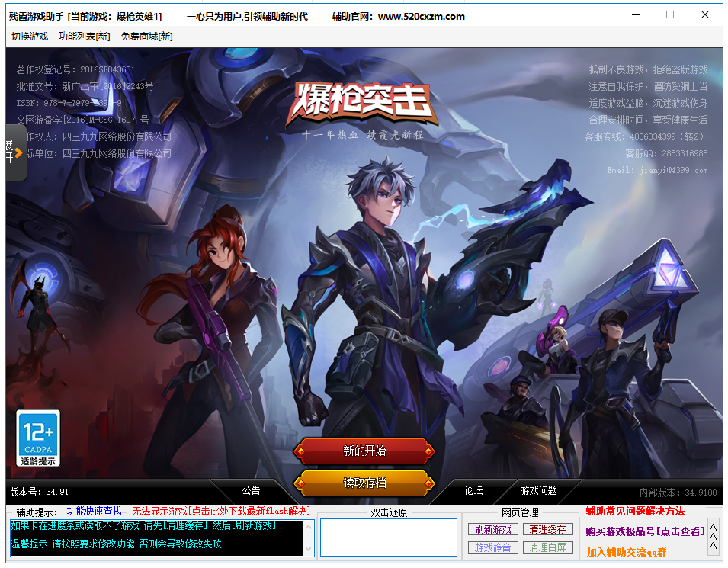
Task: Click 清理缓存 to clear the cache
Action: tap(548, 528)
